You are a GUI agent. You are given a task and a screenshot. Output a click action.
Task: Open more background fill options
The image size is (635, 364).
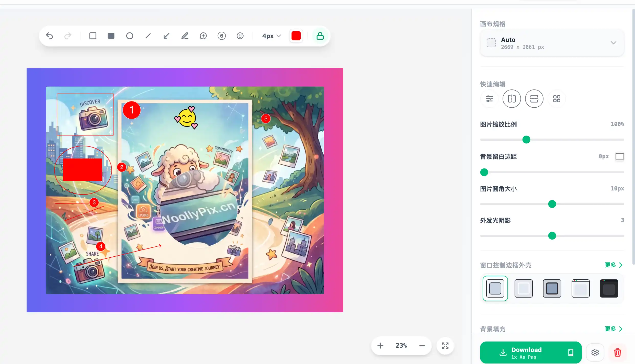click(614, 329)
